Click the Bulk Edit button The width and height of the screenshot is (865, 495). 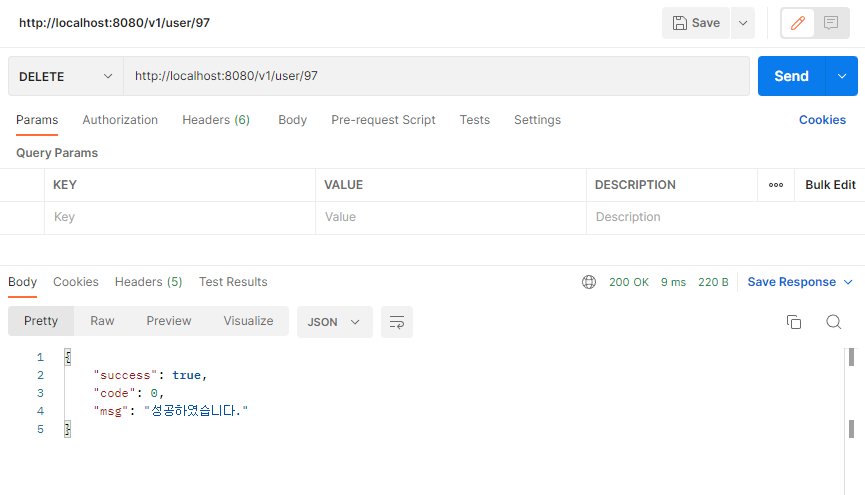pos(830,185)
